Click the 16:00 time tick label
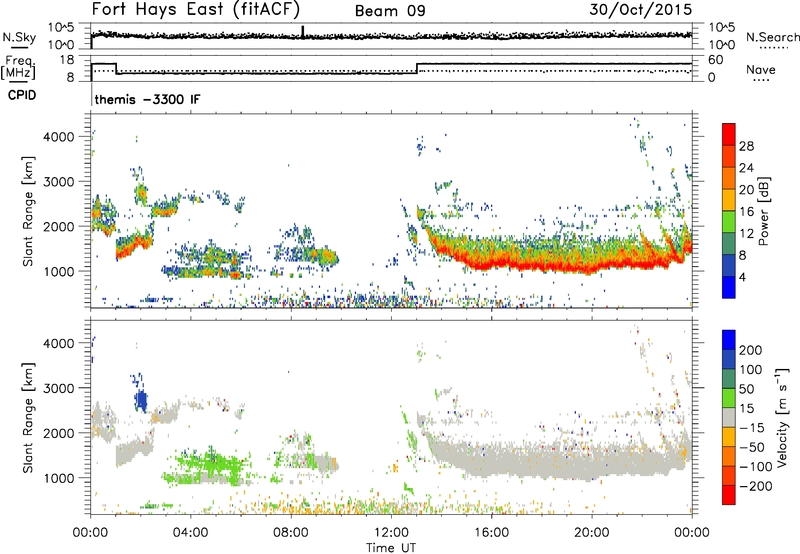Viewport: 800px width, 554px height. (491, 533)
